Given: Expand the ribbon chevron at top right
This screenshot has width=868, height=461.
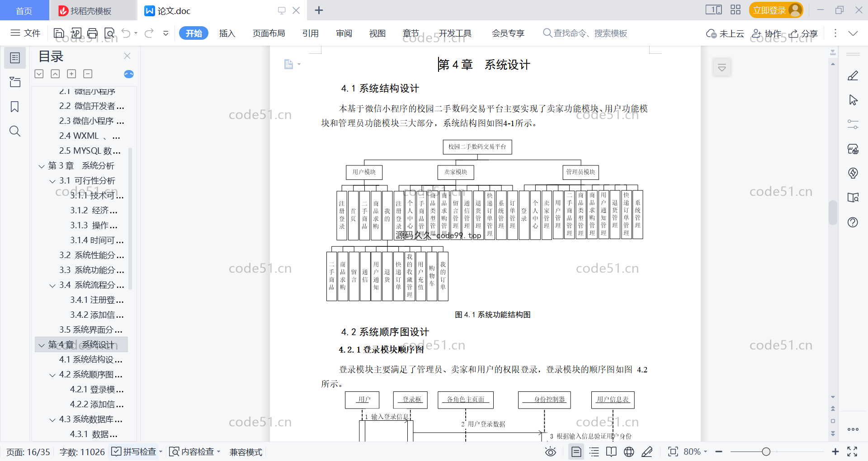Looking at the screenshot, I should coord(853,33).
